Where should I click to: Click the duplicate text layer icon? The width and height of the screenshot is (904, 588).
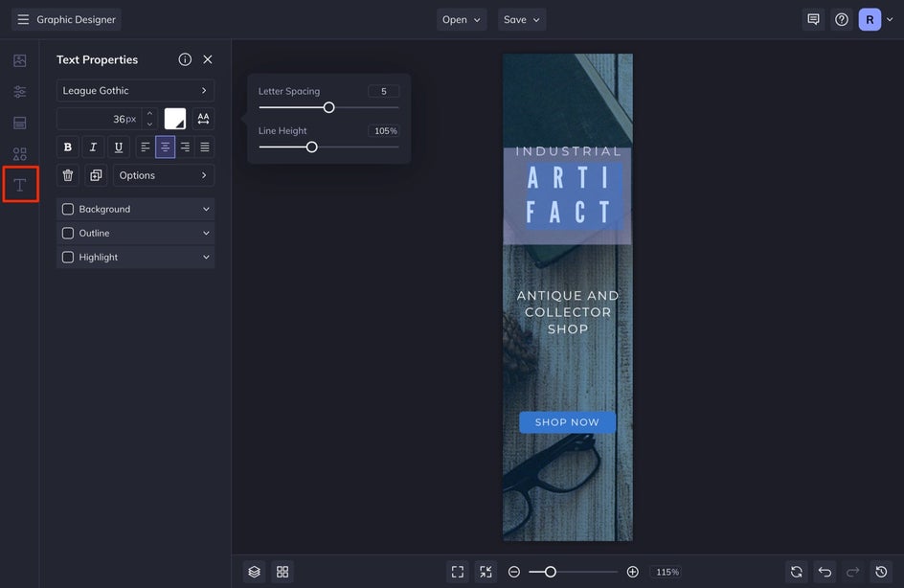(96, 175)
